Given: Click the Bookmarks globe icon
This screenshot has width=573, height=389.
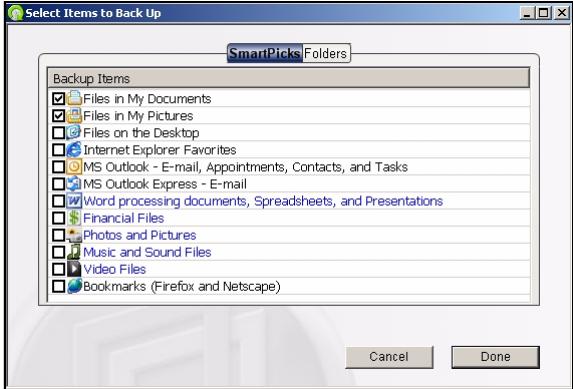Looking at the screenshot, I should click(x=74, y=286).
